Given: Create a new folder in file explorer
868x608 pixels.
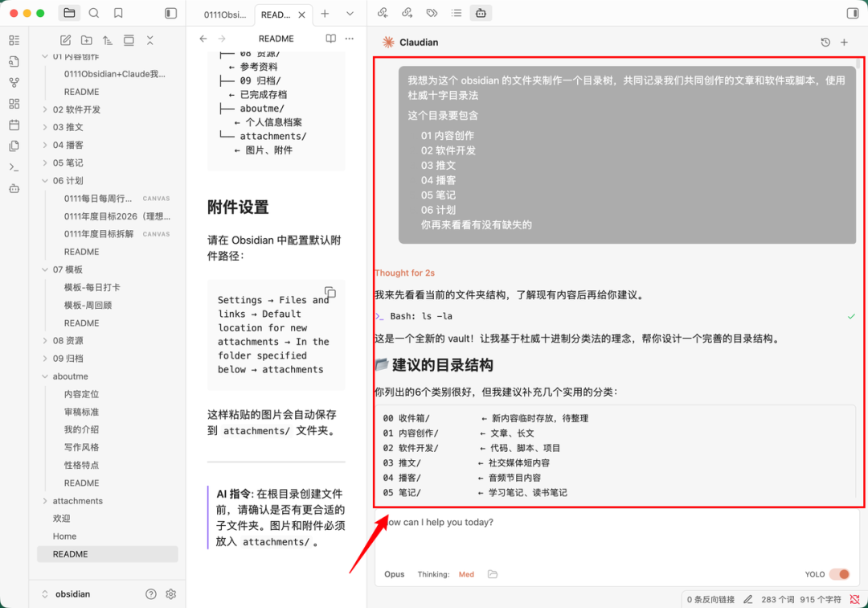Looking at the screenshot, I should 87,39.
